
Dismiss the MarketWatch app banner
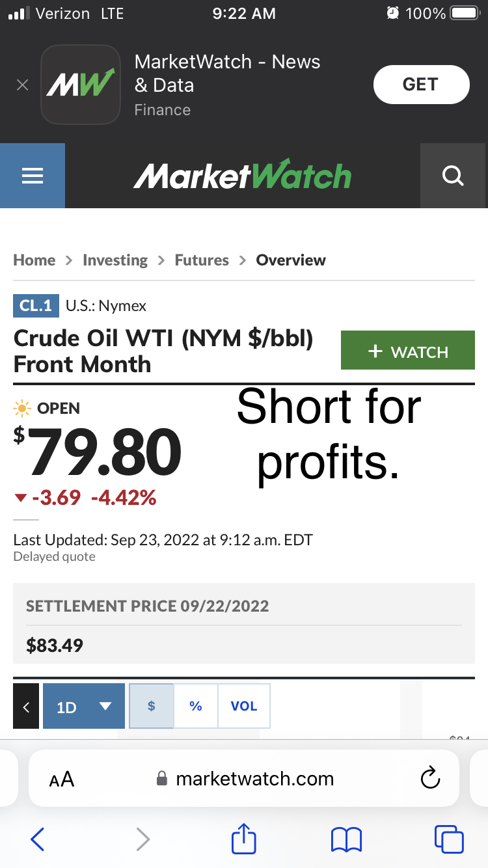tap(22, 85)
